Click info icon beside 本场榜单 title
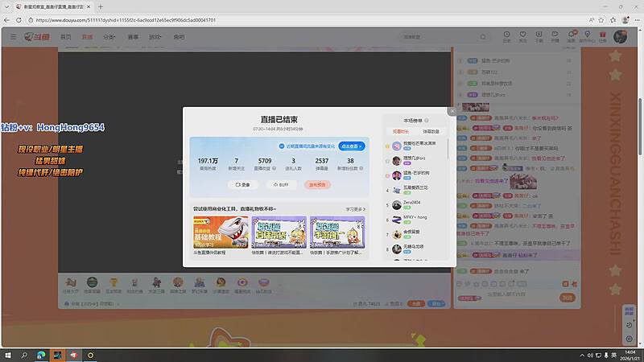This screenshot has width=644, height=362. (x=427, y=120)
